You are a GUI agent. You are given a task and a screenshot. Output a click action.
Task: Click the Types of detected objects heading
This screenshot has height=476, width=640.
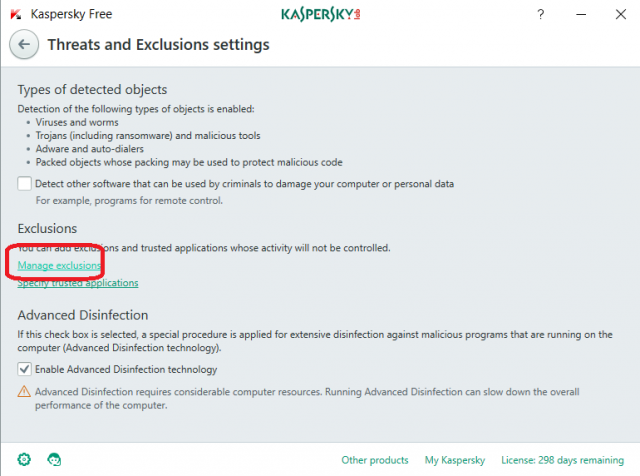[92, 90]
